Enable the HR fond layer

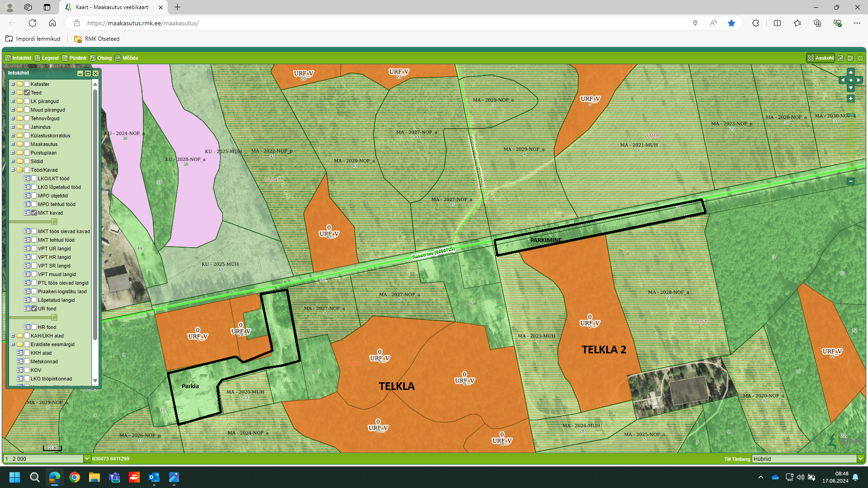(34, 327)
